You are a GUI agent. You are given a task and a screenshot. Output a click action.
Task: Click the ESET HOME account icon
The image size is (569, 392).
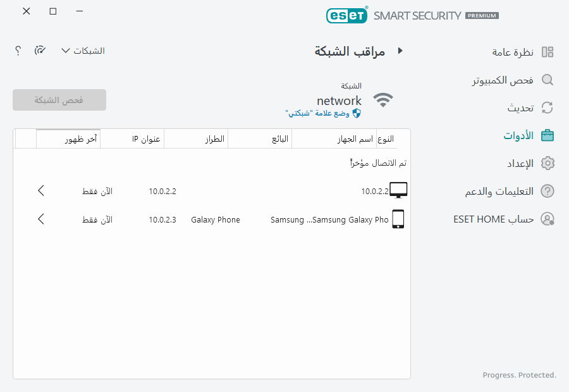(548, 219)
